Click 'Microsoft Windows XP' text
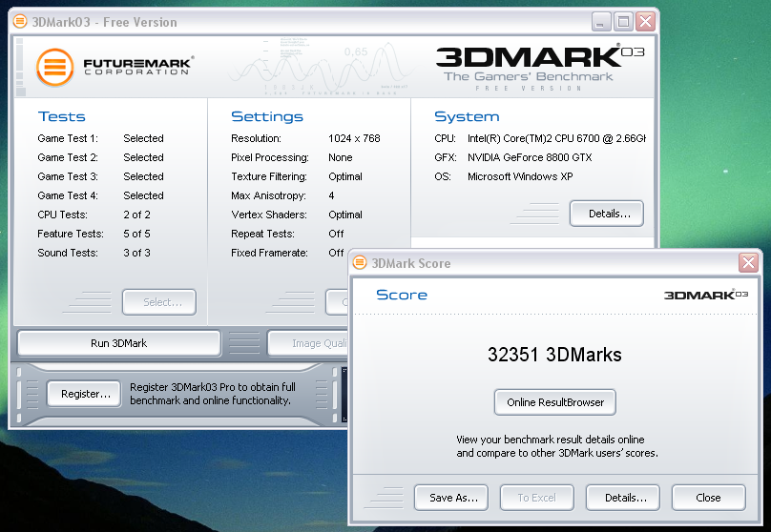771x532 pixels. pos(520,176)
